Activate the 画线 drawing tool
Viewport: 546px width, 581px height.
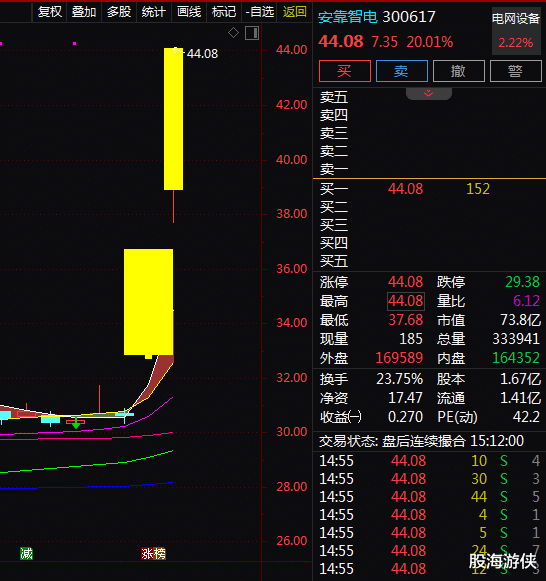coord(189,12)
